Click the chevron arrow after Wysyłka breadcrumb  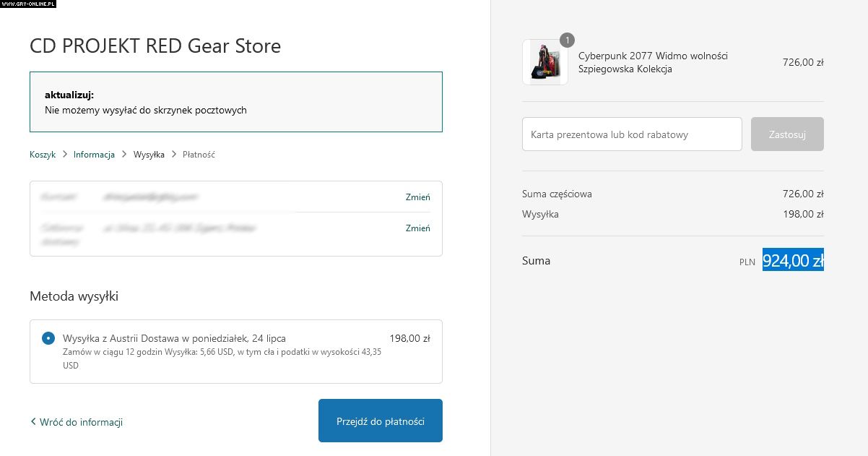174,154
